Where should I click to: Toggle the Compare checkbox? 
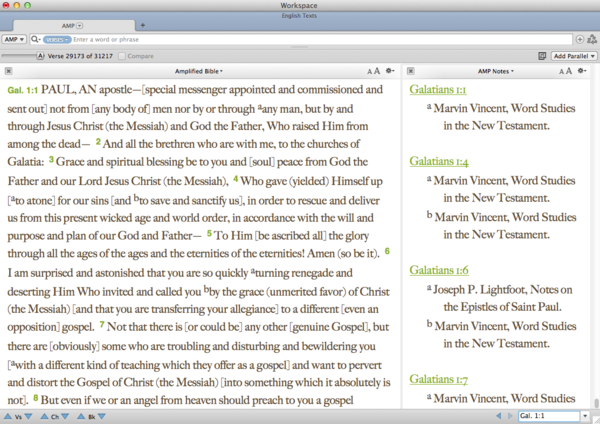(x=122, y=56)
